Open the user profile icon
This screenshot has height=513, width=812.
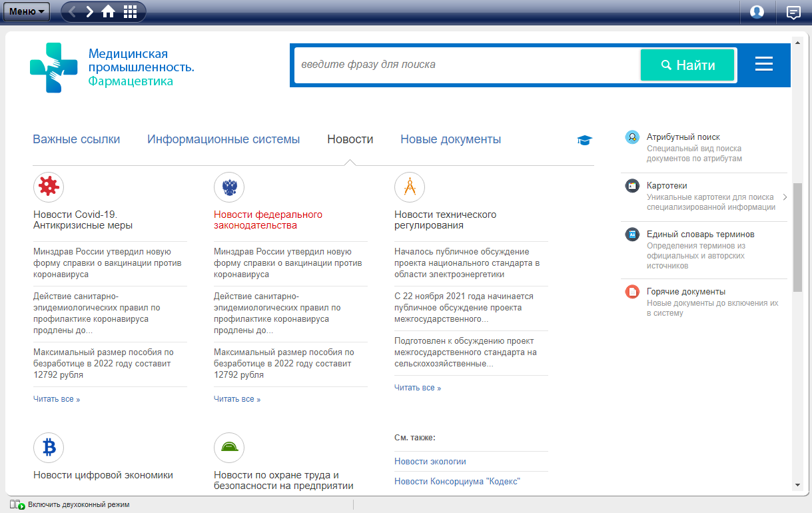(x=757, y=11)
